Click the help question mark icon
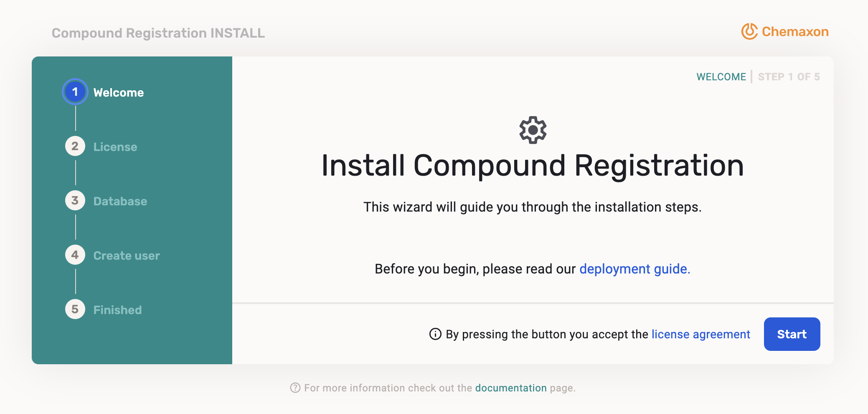868x414 pixels. [x=295, y=388]
